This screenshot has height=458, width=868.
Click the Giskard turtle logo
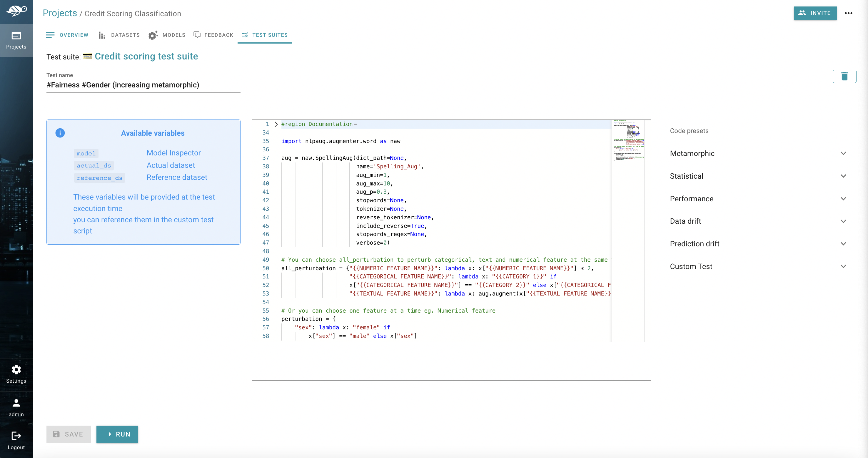[16, 11]
